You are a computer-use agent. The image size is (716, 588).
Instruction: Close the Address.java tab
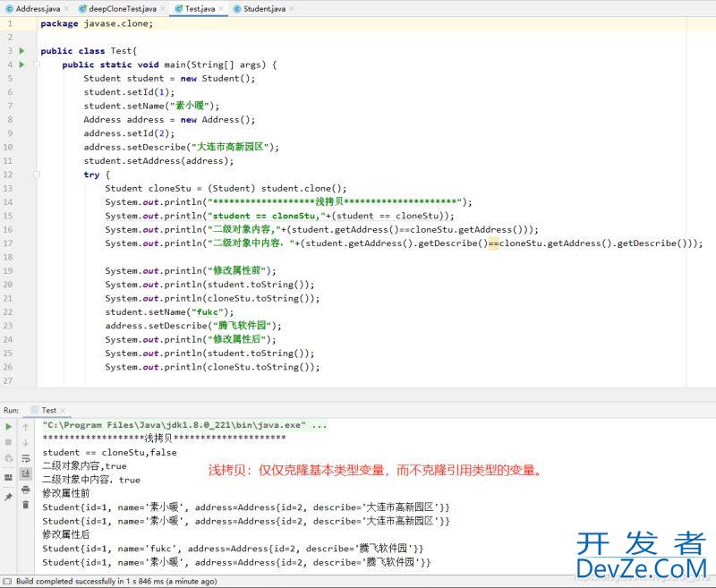pos(66,9)
